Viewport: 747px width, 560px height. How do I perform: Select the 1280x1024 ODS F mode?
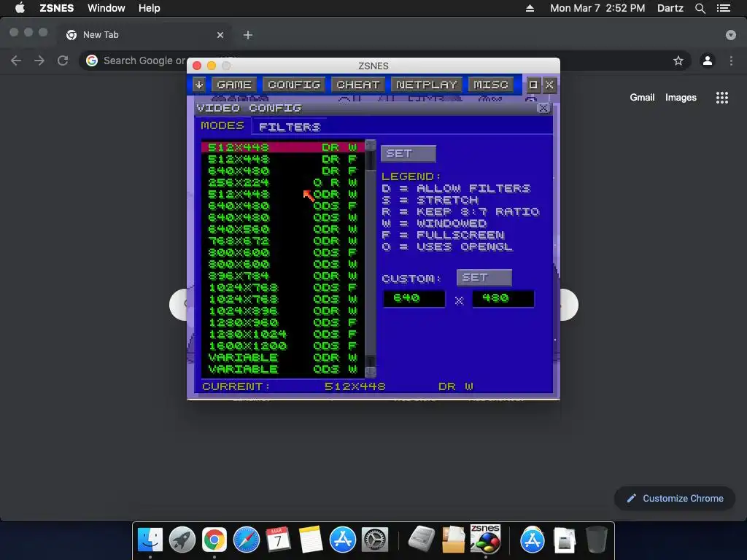pos(283,334)
